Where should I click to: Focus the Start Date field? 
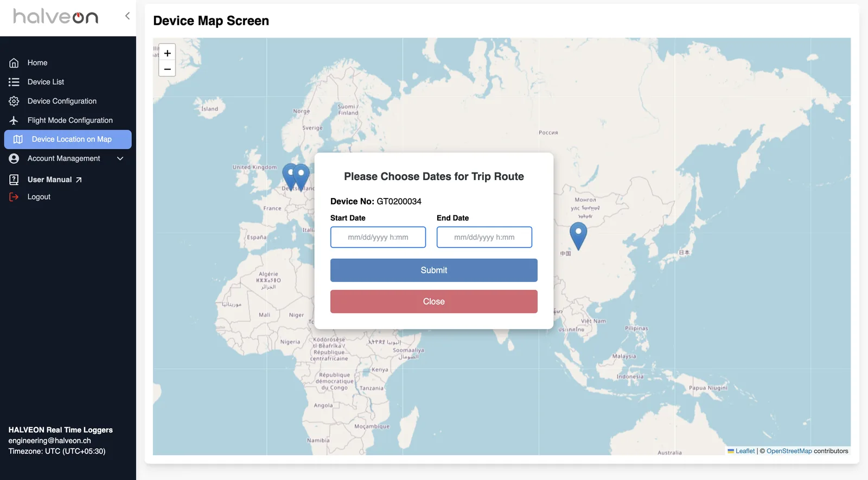(378, 237)
